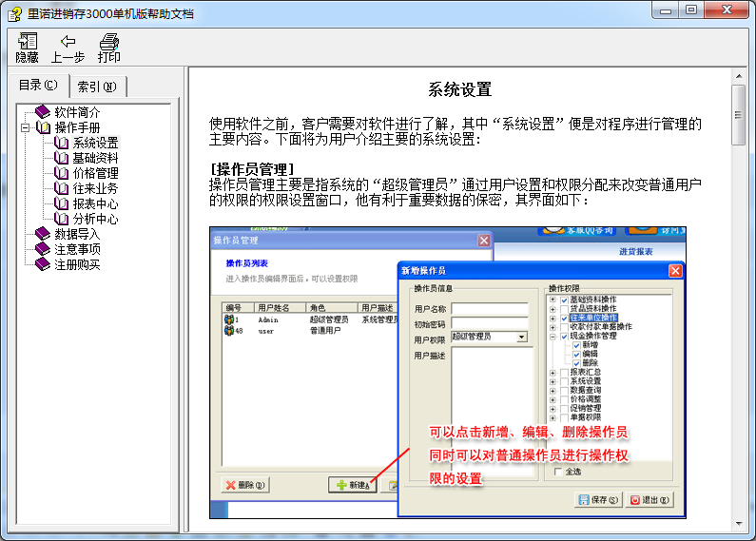Open the 往来业务 help topic
This screenshot has height=541, width=756.
(95, 188)
